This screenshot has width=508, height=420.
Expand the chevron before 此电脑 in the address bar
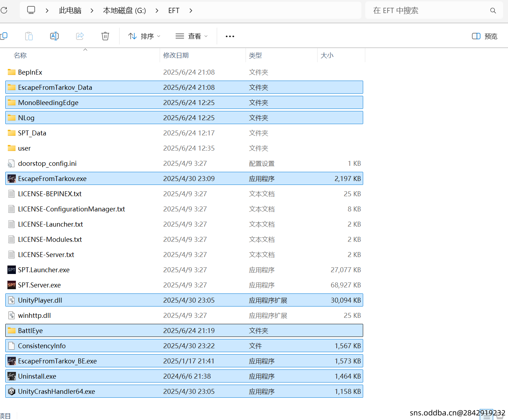pos(47,11)
